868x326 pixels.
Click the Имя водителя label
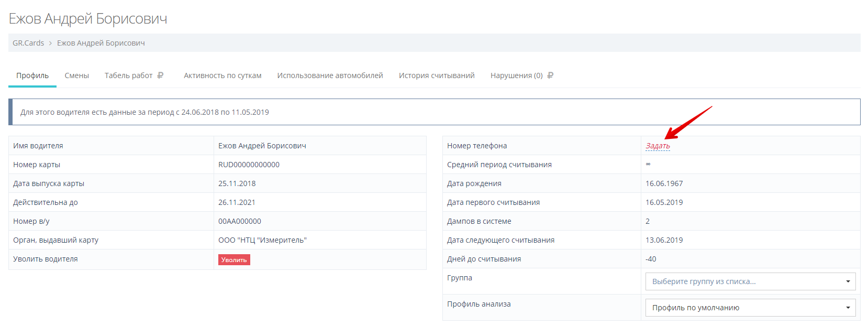point(38,146)
